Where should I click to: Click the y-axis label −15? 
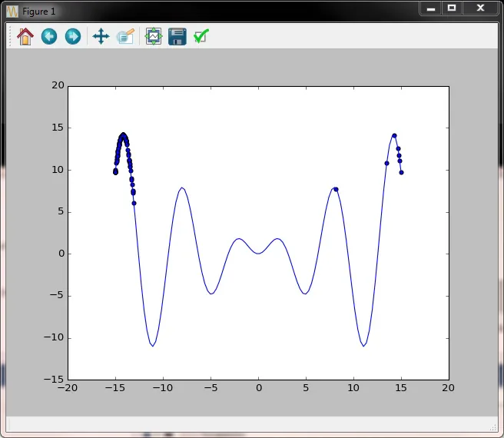pos(54,380)
